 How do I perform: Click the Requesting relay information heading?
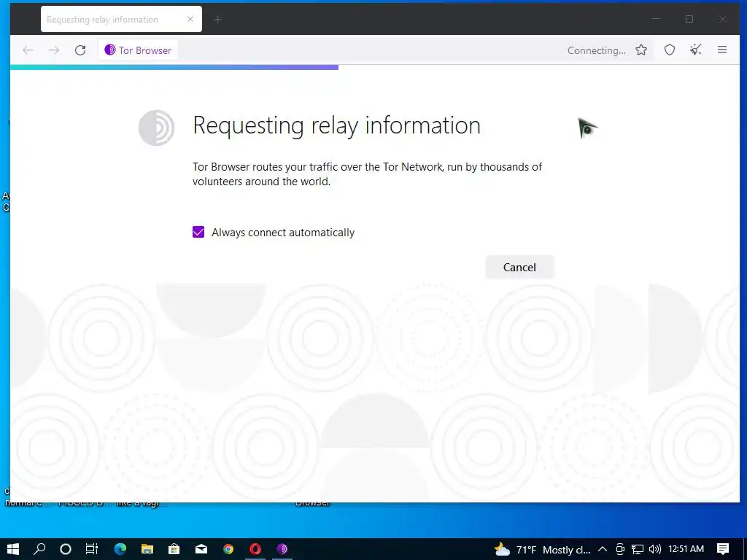pos(336,125)
